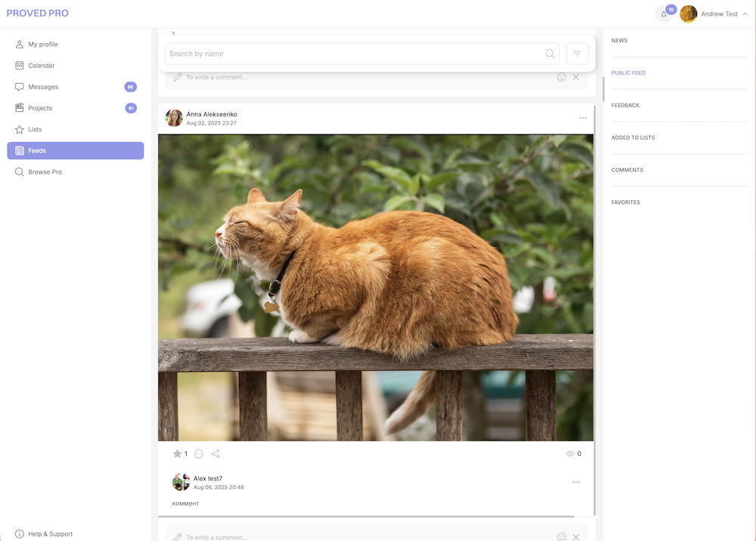Open Help & Support
Viewport: 756px width, 541px height.
pyautogui.click(x=44, y=533)
